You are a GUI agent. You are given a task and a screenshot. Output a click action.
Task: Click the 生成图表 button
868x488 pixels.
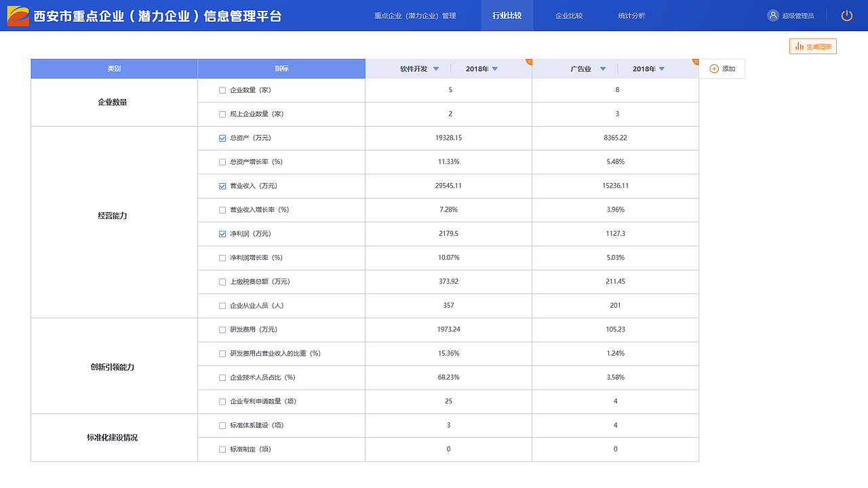click(812, 46)
